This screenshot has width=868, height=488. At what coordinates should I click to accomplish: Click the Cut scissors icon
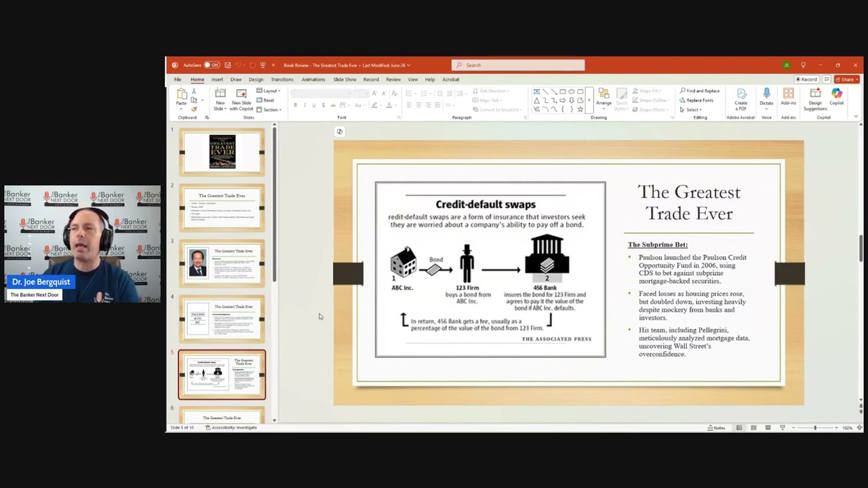pyautogui.click(x=194, y=91)
